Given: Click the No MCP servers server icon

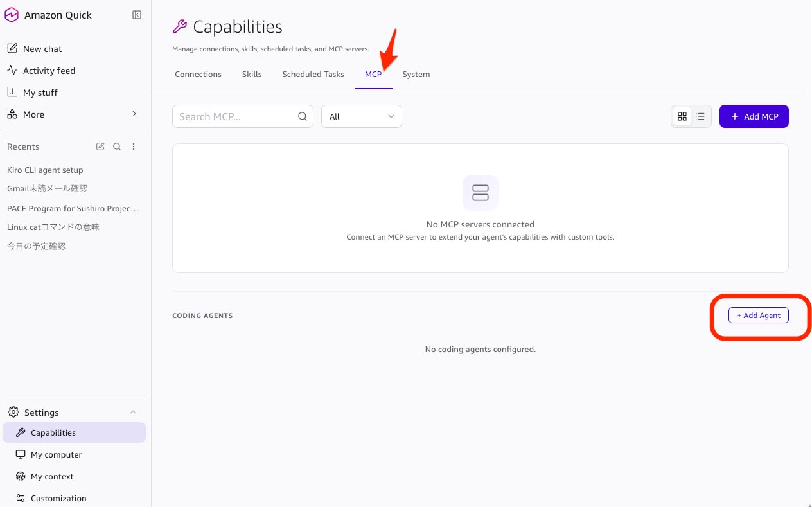Looking at the screenshot, I should [x=481, y=193].
